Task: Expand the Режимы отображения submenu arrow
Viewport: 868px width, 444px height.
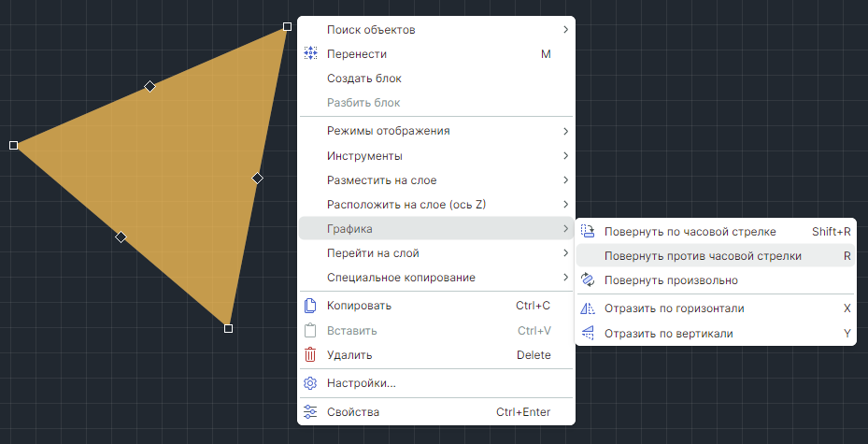Action: (565, 131)
